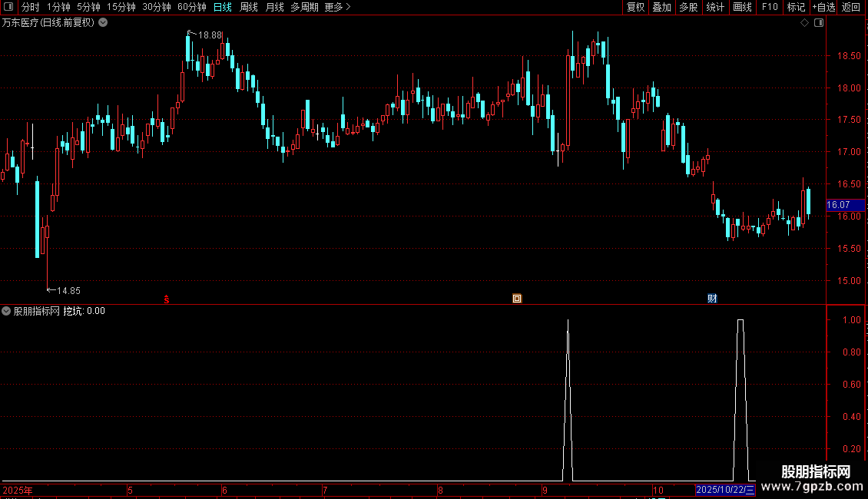
Task: Switch to 分时 intraday view
Action: [x=31, y=7]
